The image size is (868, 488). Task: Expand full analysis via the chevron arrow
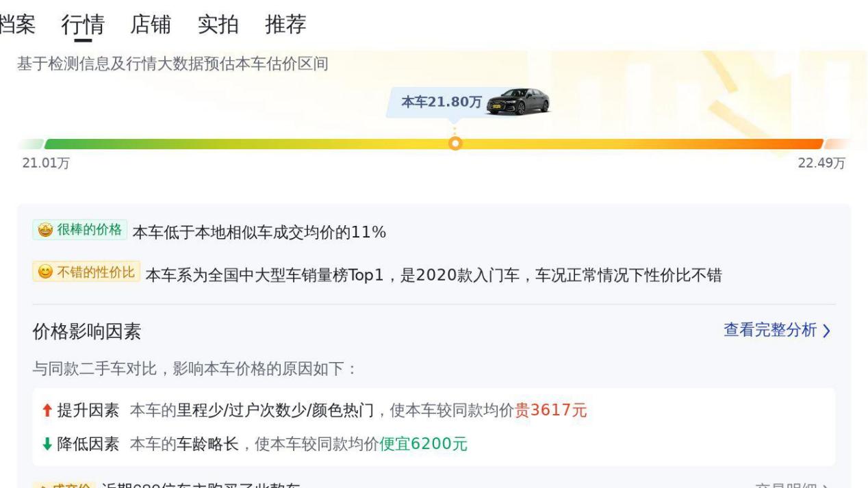(826, 331)
